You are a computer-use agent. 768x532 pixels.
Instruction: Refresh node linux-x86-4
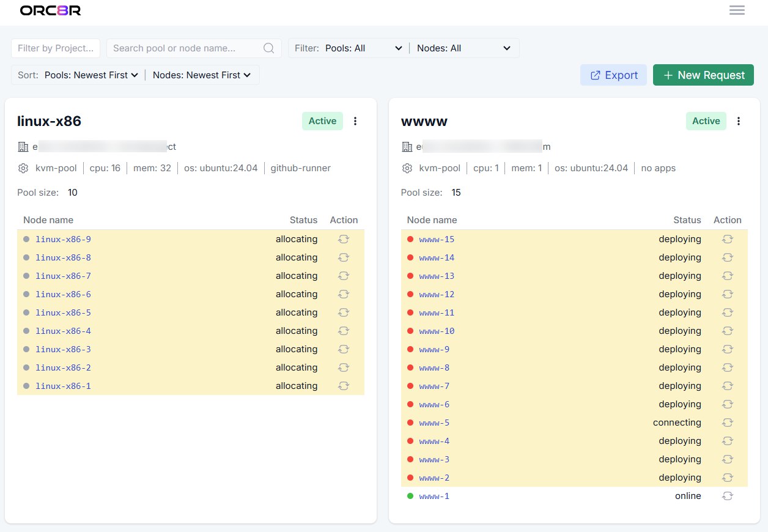(x=344, y=331)
